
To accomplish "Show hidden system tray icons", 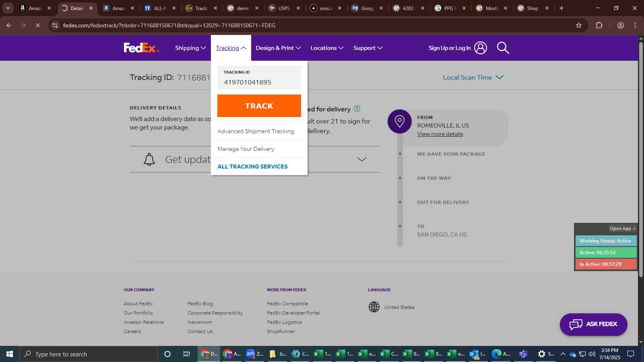I will (x=563, y=354).
